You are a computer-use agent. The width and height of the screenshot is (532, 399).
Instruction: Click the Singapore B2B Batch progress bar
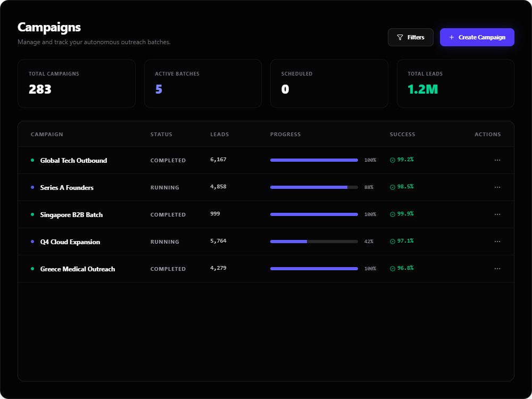(x=314, y=214)
